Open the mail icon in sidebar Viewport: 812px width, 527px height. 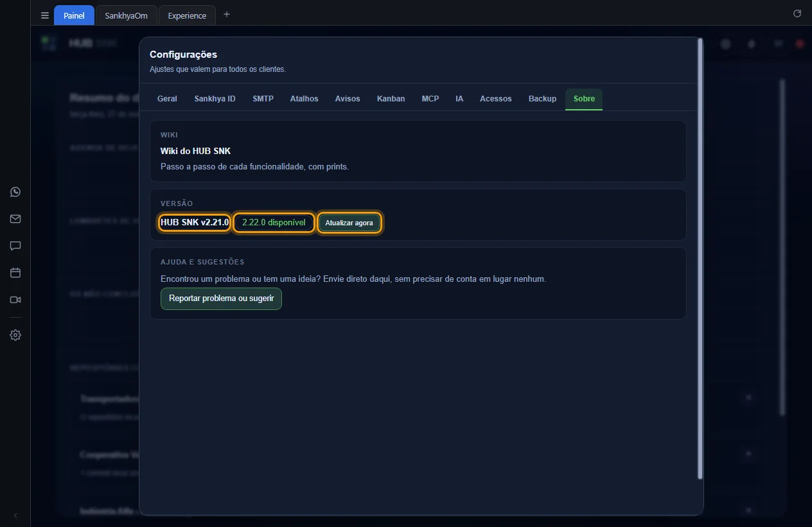point(15,219)
